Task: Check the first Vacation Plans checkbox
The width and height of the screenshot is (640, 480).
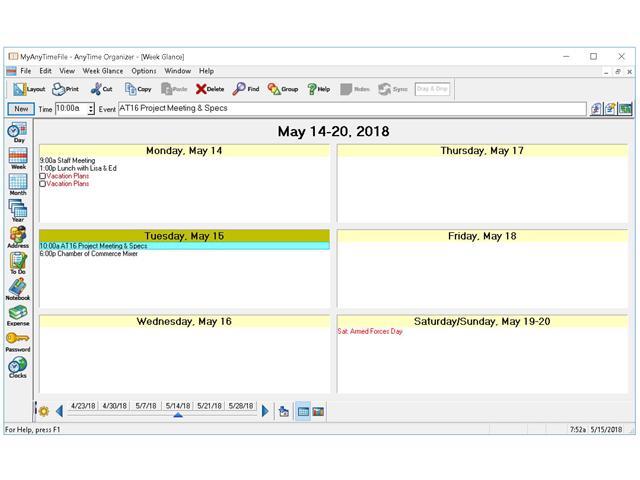Action: coord(43,176)
